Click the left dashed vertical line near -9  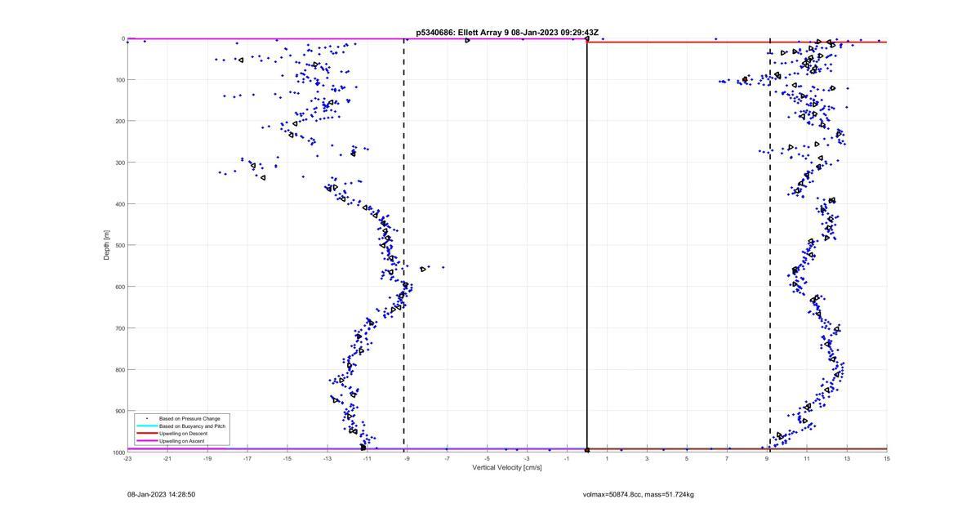[404, 245]
